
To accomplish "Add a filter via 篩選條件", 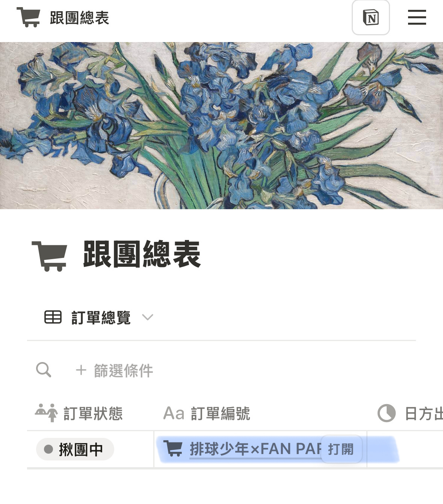I will [x=114, y=371].
